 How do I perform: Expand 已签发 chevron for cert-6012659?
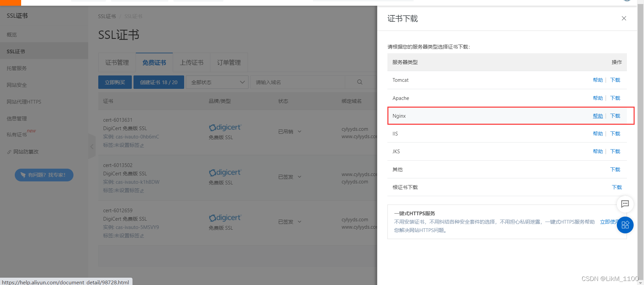[x=300, y=222]
